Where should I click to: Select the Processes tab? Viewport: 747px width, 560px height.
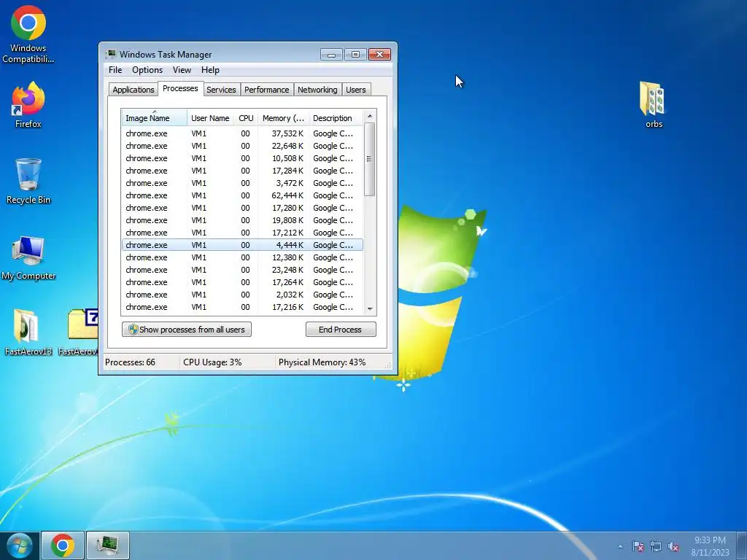tap(180, 88)
